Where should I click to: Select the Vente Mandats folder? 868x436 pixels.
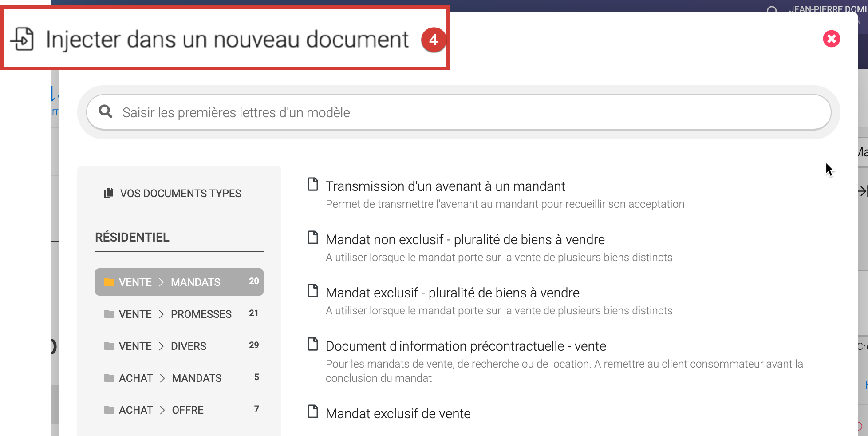click(x=179, y=282)
